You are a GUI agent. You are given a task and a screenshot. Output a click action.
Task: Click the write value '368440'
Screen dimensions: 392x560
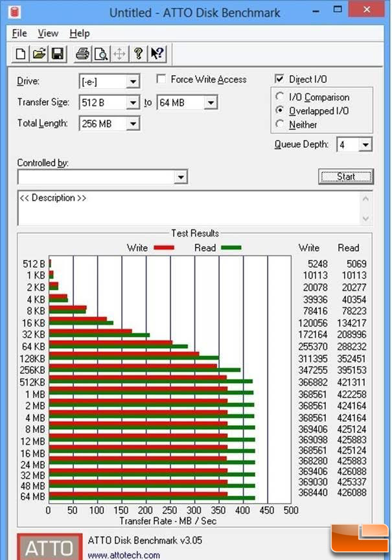313,493
